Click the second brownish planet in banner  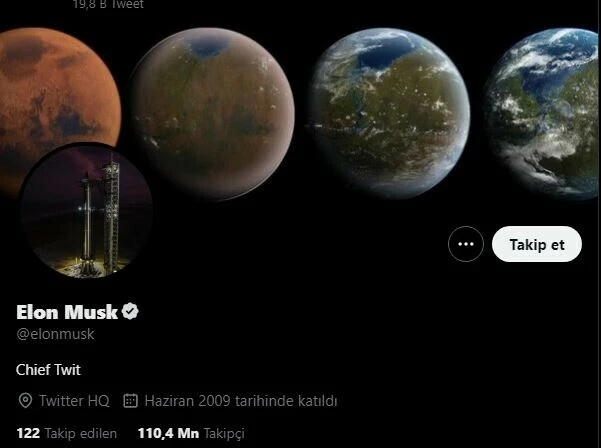(x=213, y=113)
